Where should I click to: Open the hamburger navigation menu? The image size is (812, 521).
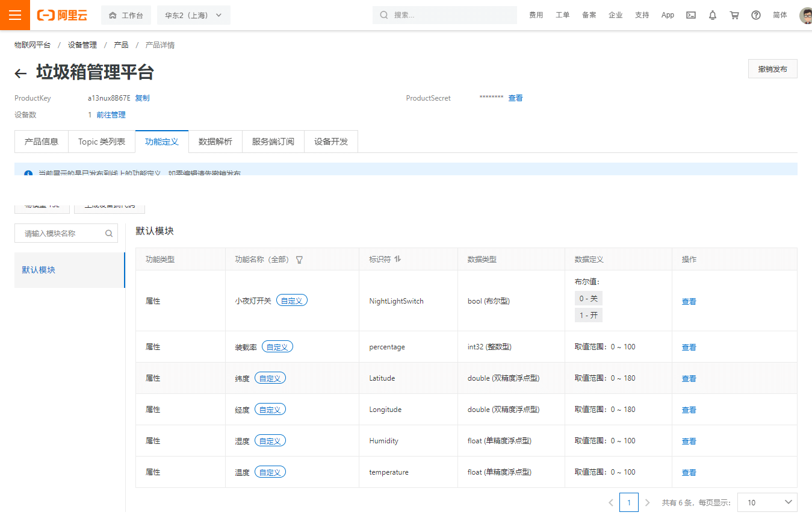(14, 15)
